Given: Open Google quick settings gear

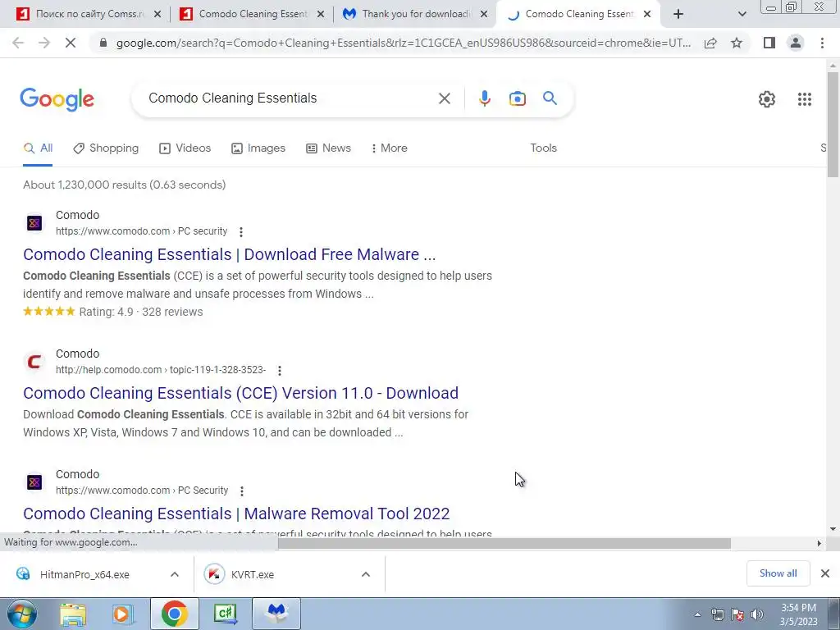Looking at the screenshot, I should tap(767, 99).
